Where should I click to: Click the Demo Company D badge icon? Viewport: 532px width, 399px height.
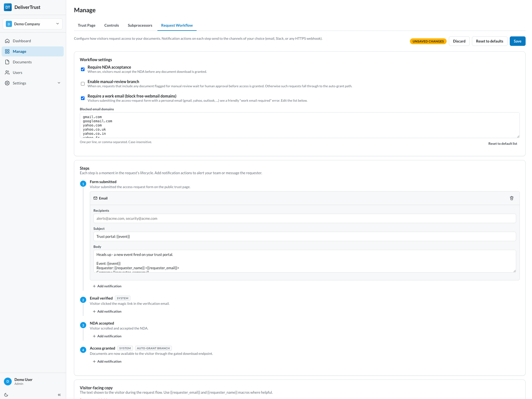[9, 24]
